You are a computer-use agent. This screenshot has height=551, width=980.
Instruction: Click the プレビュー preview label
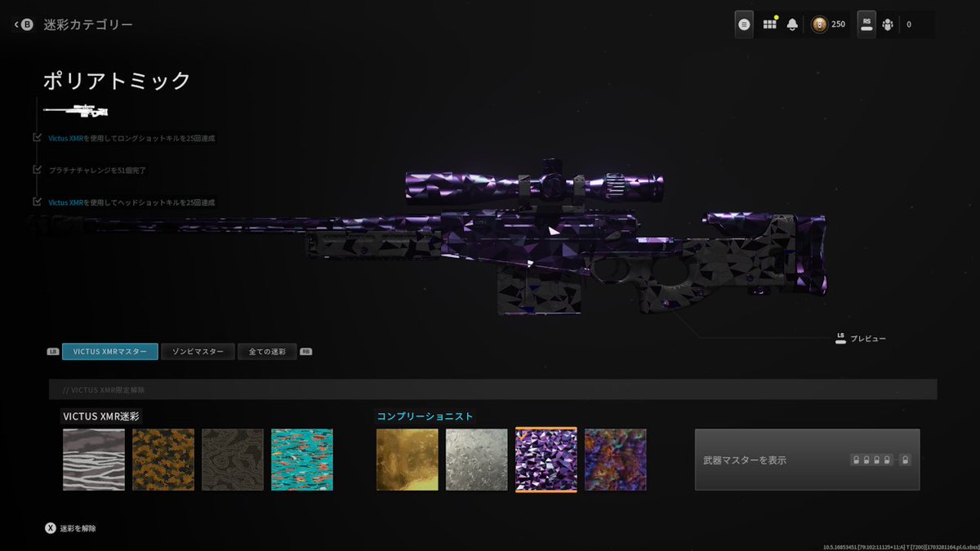click(x=868, y=338)
